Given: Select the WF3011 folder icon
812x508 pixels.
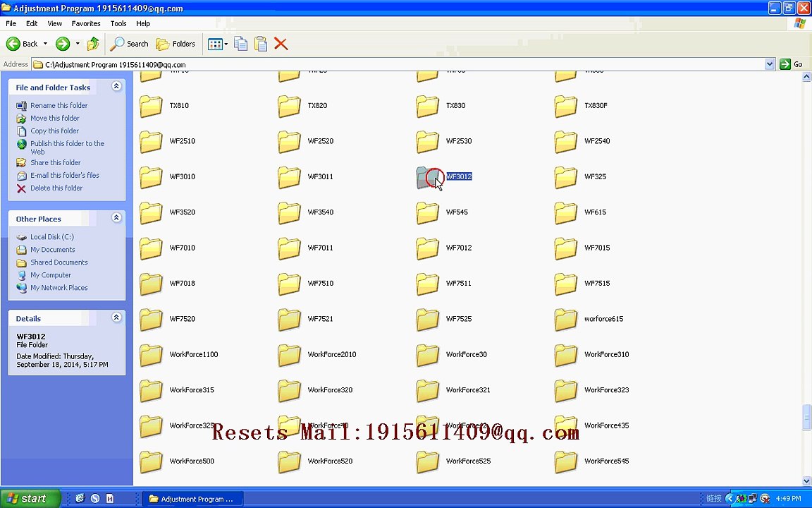Looking at the screenshot, I should [x=290, y=177].
